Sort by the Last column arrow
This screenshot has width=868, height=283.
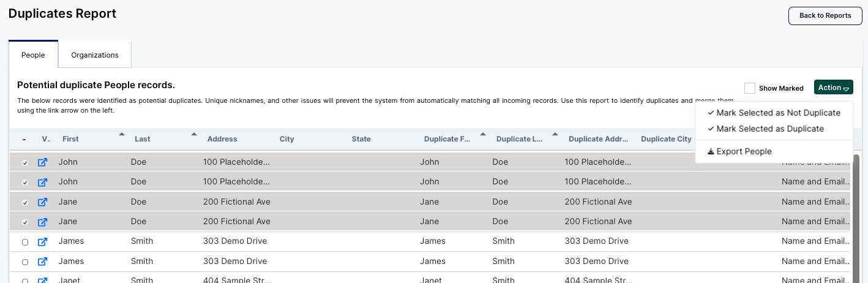coord(194,134)
